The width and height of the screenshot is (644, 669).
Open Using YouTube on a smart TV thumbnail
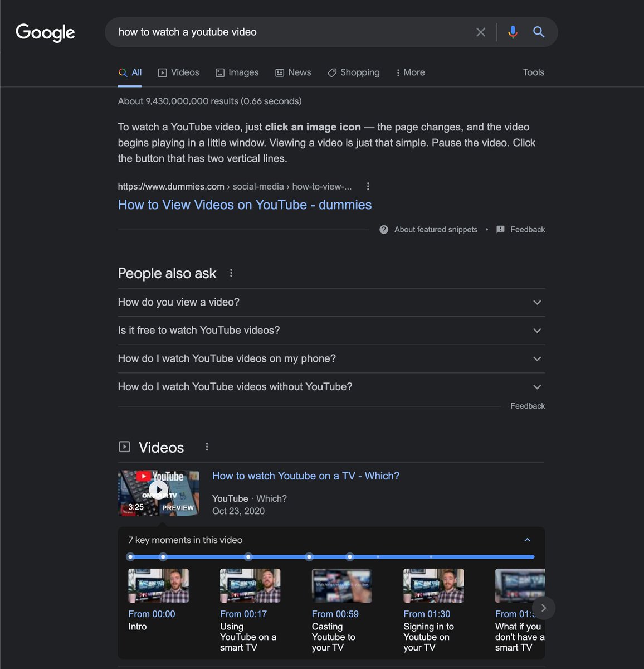[x=250, y=585]
